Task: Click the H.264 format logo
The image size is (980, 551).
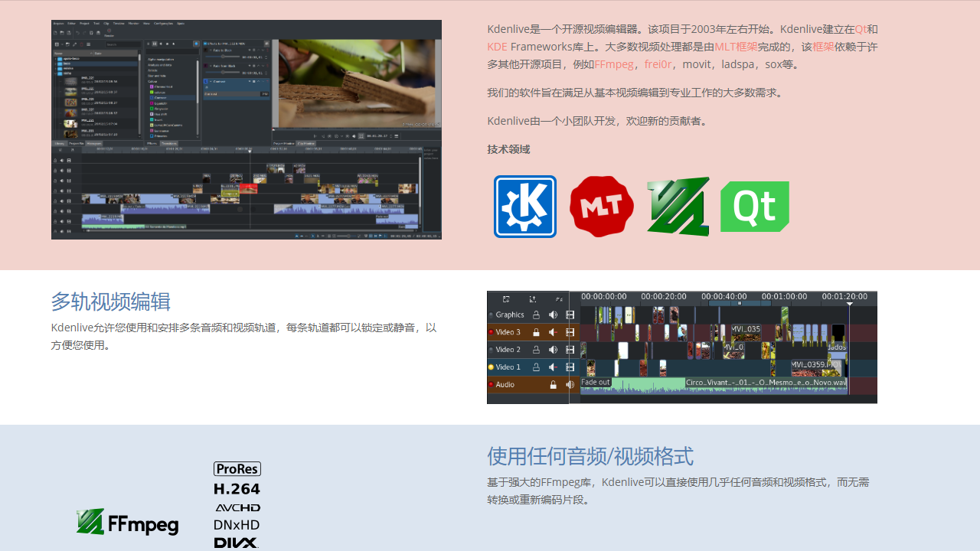Action: pos(237,488)
